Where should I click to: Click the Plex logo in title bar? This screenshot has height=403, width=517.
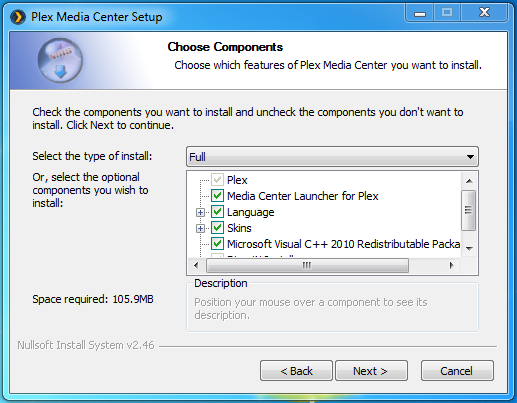pyautogui.click(x=18, y=17)
